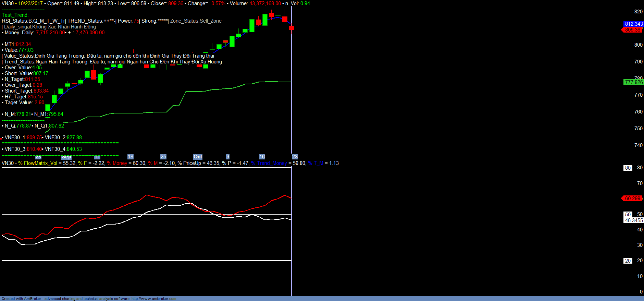Click the VN30 symbol name in title
644x301 pixels.
click(x=8, y=3)
